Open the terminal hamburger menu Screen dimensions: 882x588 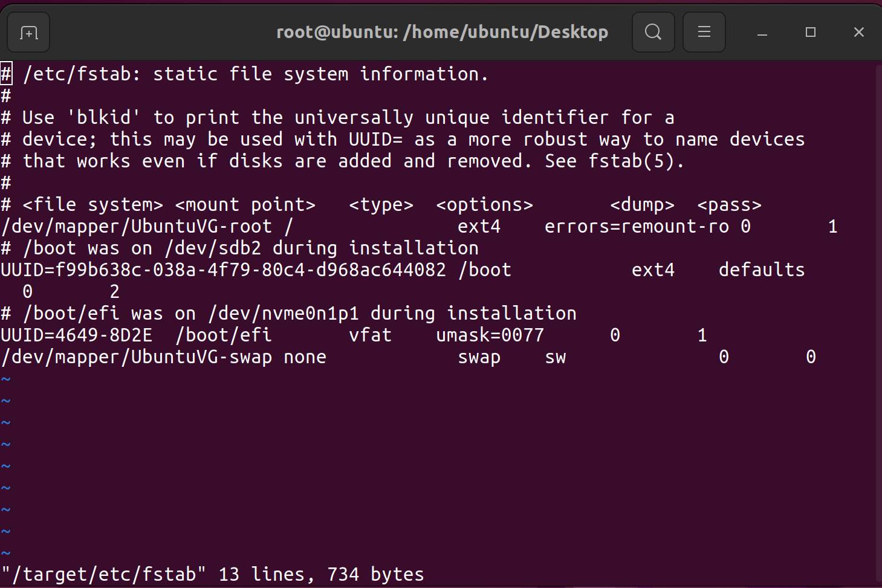point(704,31)
